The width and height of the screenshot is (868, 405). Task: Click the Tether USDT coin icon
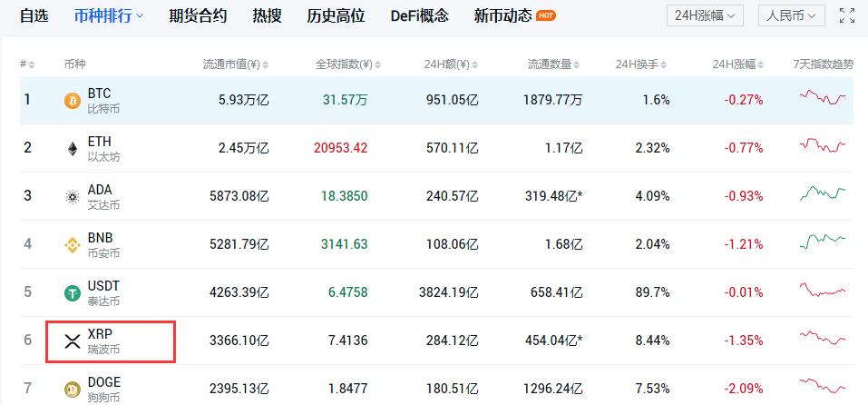(73, 292)
